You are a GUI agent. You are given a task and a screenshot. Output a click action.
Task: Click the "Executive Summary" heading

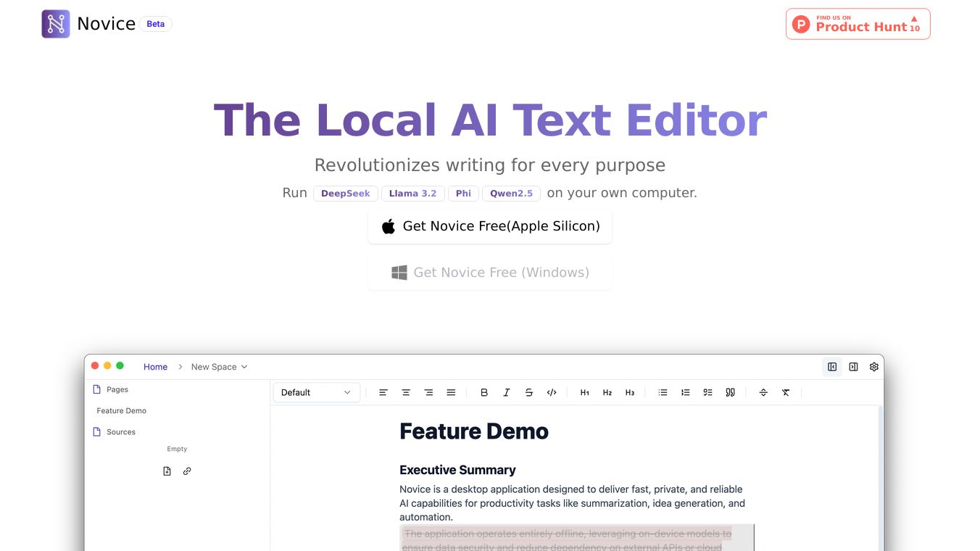pos(457,470)
